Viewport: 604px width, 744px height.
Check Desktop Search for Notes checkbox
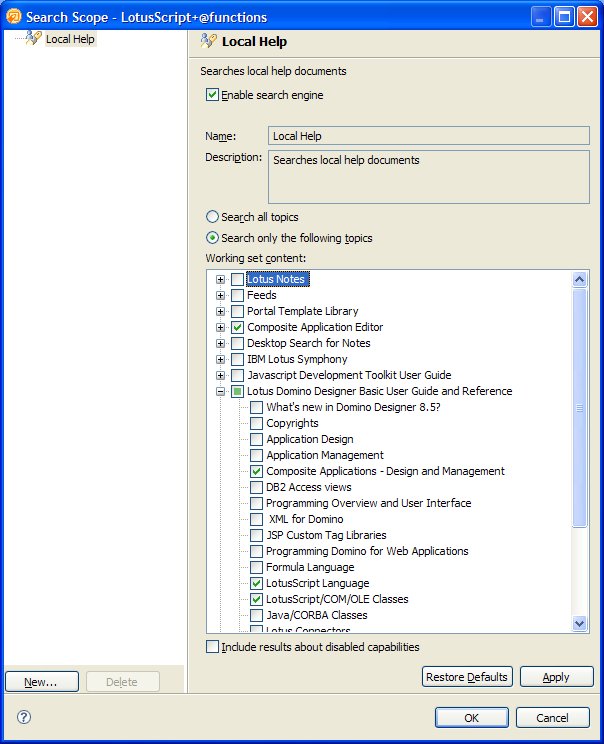pos(237,343)
